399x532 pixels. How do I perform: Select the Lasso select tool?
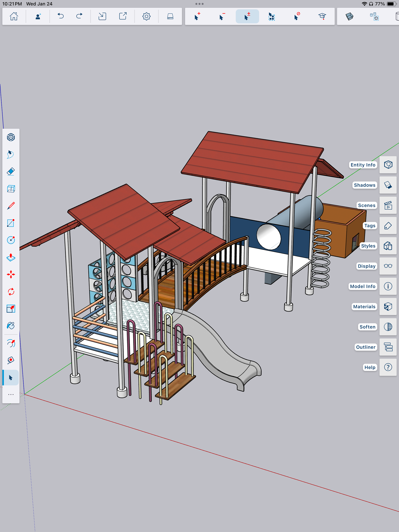point(11,154)
